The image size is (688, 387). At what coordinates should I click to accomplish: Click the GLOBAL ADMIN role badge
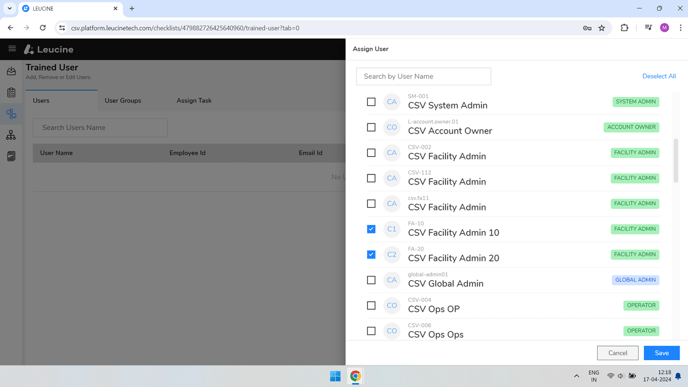coord(635,280)
